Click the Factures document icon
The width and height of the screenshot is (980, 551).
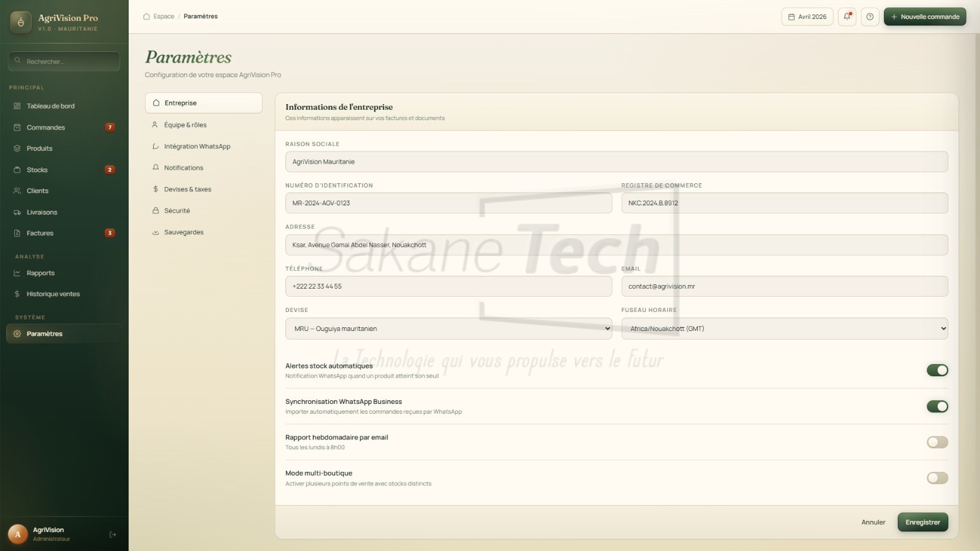17,233
